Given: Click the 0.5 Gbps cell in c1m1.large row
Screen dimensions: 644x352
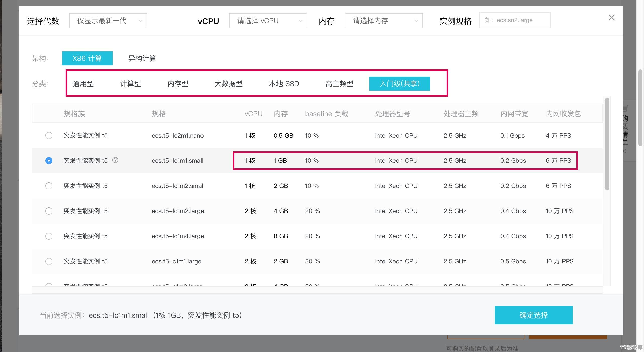Looking at the screenshot, I should (x=513, y=261).
